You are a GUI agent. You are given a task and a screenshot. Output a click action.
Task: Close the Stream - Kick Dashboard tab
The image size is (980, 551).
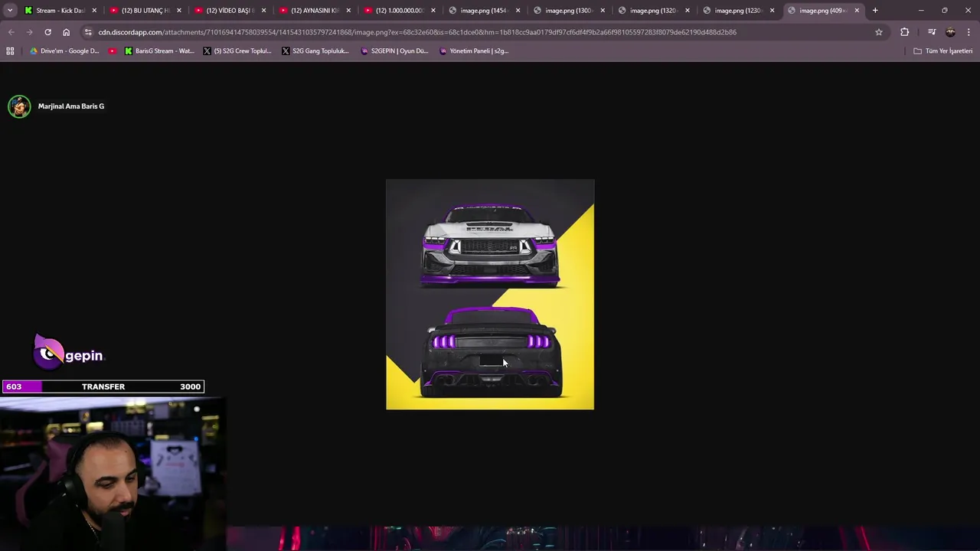click(x=94, y=11)
